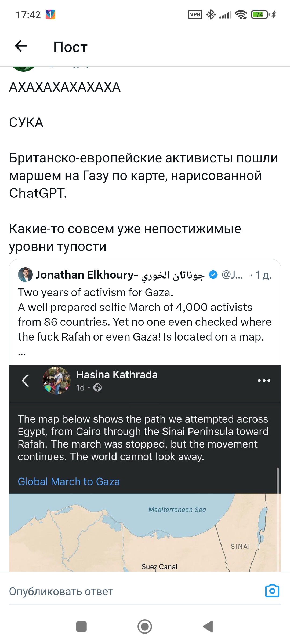Open the quoted tweet text body
Viewport: 290px width, 644px height.
click(144, 314)
